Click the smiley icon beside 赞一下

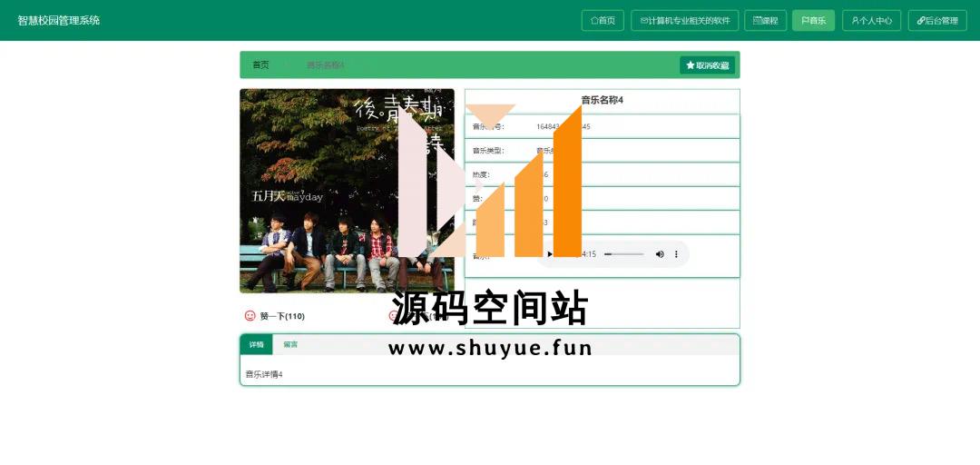[x=250, y=316]
